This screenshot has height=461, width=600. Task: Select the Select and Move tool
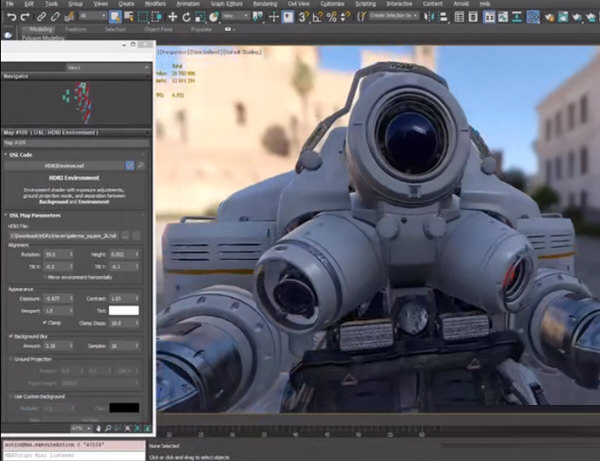coord(173,17)
